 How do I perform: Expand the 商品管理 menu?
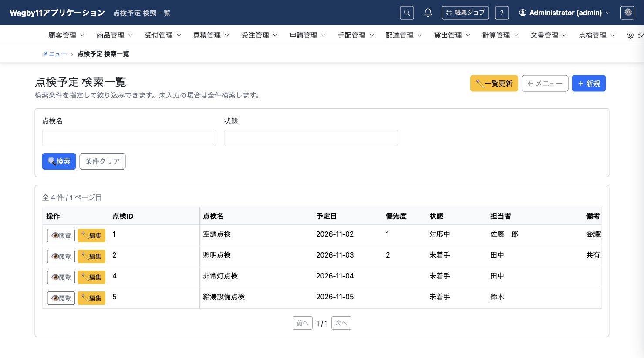click(x=115, y=35)
